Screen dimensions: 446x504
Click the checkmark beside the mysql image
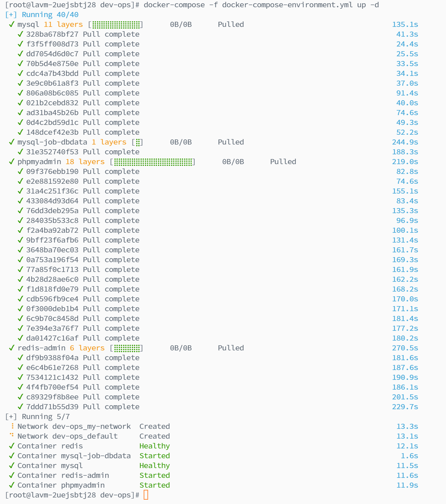point(12,25)
